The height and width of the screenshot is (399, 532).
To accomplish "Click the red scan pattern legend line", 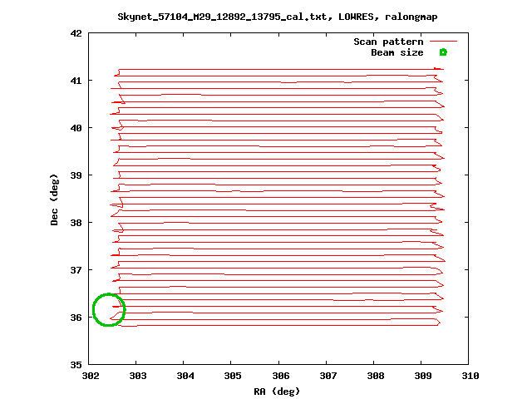I will (443, 42).
